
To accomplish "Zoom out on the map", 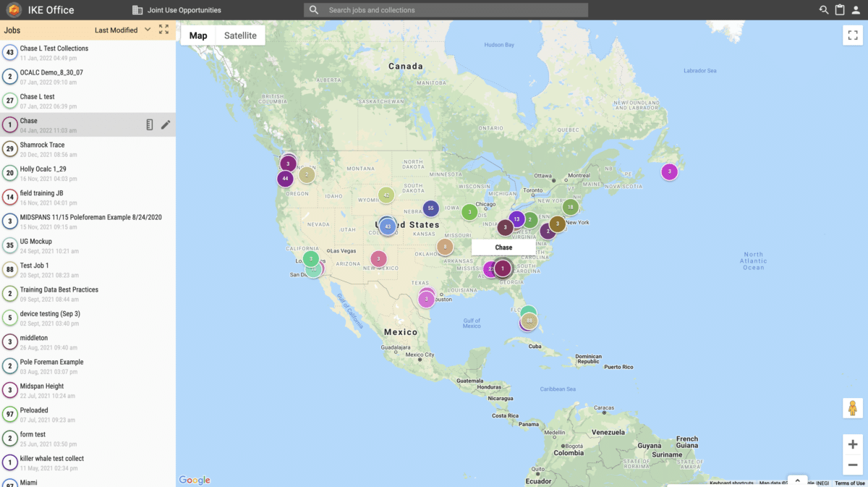I will coord(853,465).
